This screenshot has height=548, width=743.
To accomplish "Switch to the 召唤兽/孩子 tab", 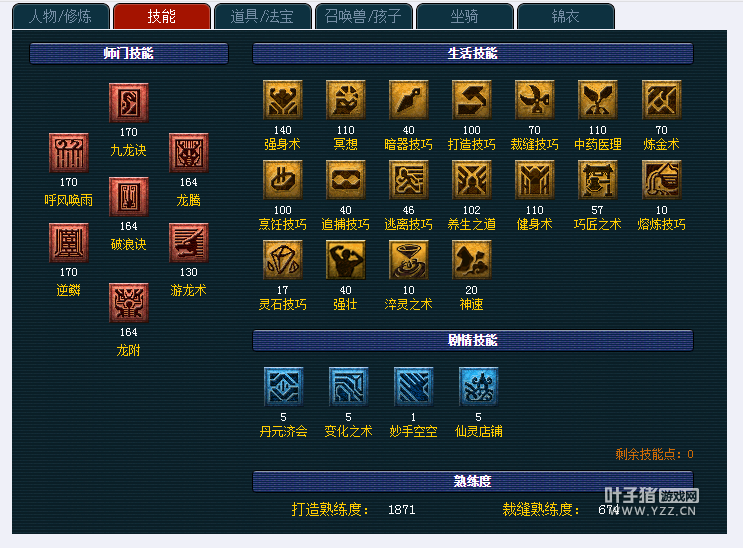I will pos(363,17).
